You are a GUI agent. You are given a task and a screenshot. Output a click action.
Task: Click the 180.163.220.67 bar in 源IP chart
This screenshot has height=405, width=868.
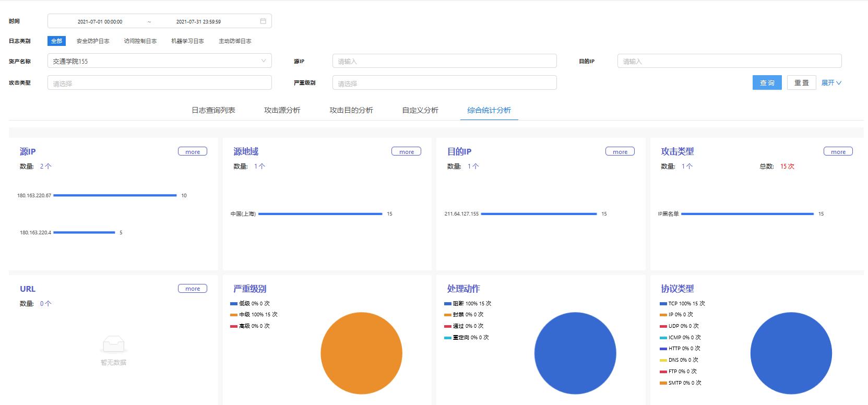(x=115, y=195)
